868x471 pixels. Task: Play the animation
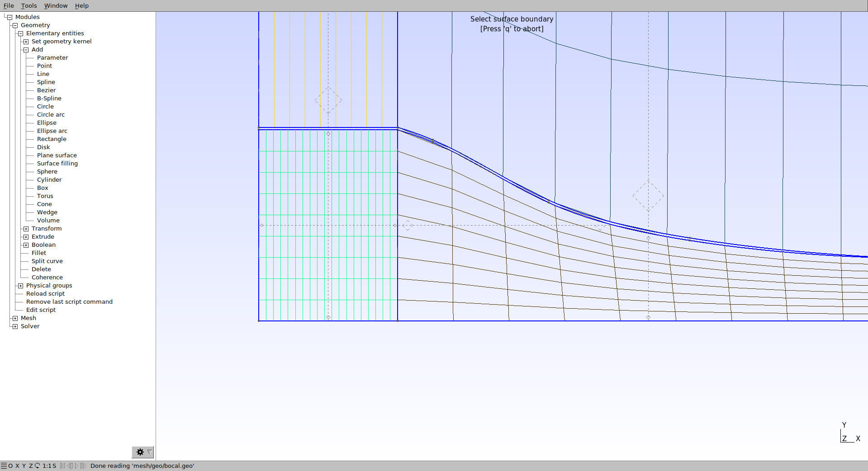coord(76,466)
